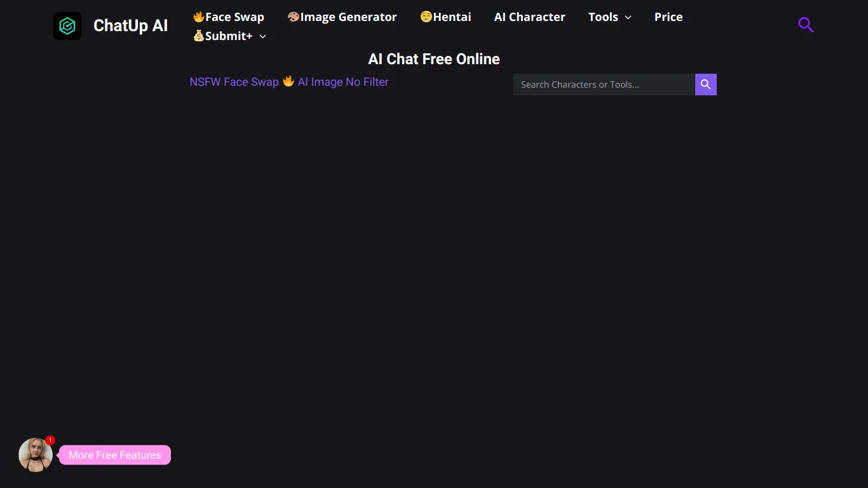Click the red notification badge
Viewport: 868px width, 488px height.
[50, 440]
